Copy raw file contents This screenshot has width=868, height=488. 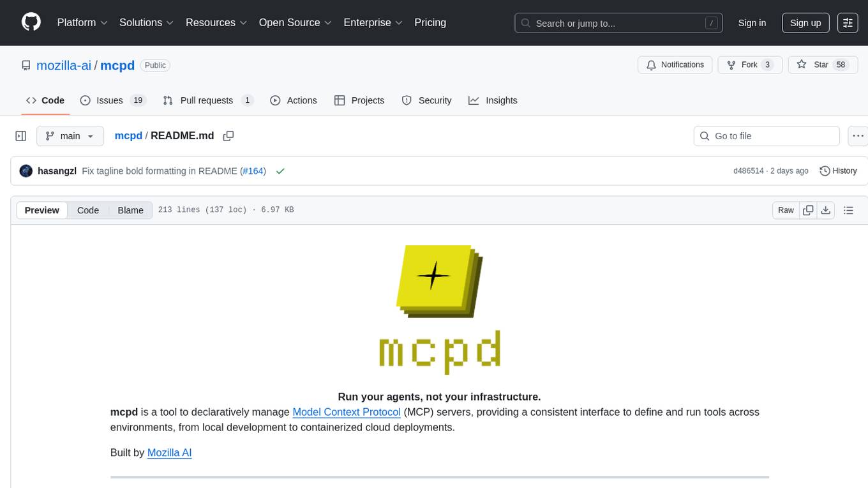808,210
